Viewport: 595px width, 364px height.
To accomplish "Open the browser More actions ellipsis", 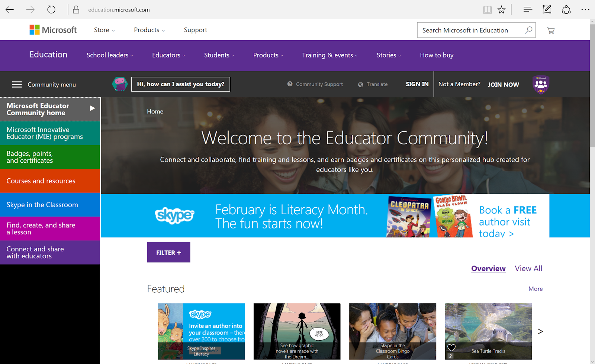I will coord(585,10).
